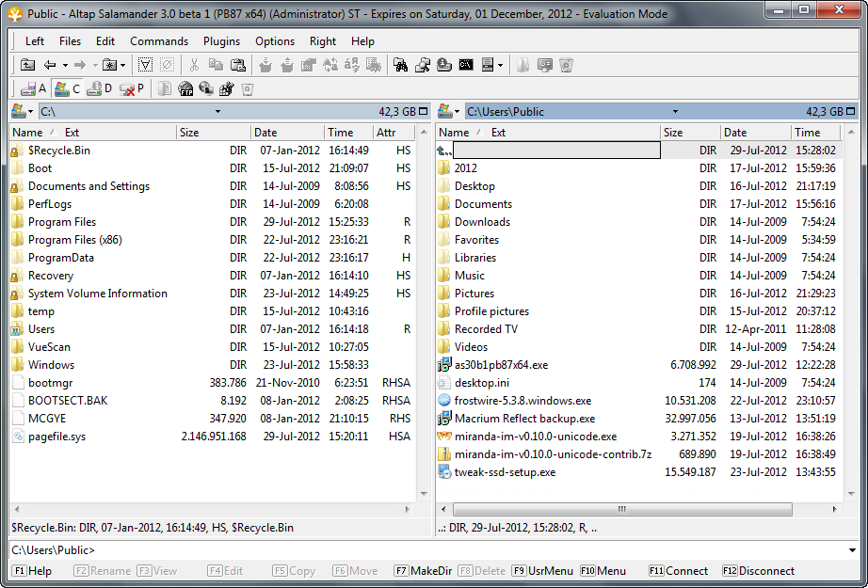868x588 pixels.
Task: Expand the C:\Users\Public path dropdown
Action: point(675,111)
